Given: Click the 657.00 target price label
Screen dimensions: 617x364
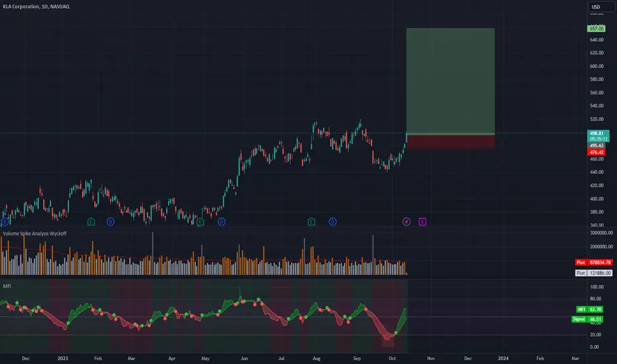Looking at the screenshot, I should (x=596, y=28).
